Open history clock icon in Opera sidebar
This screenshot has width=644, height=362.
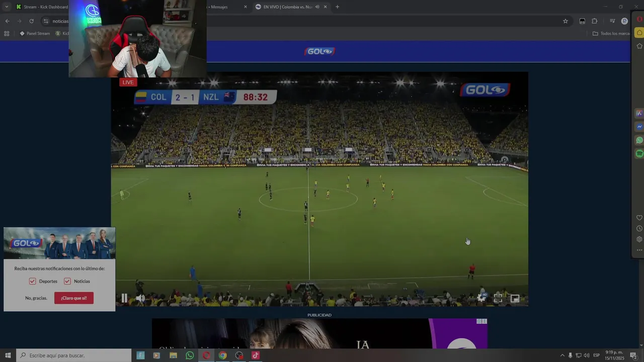click(x=639, y=229)
